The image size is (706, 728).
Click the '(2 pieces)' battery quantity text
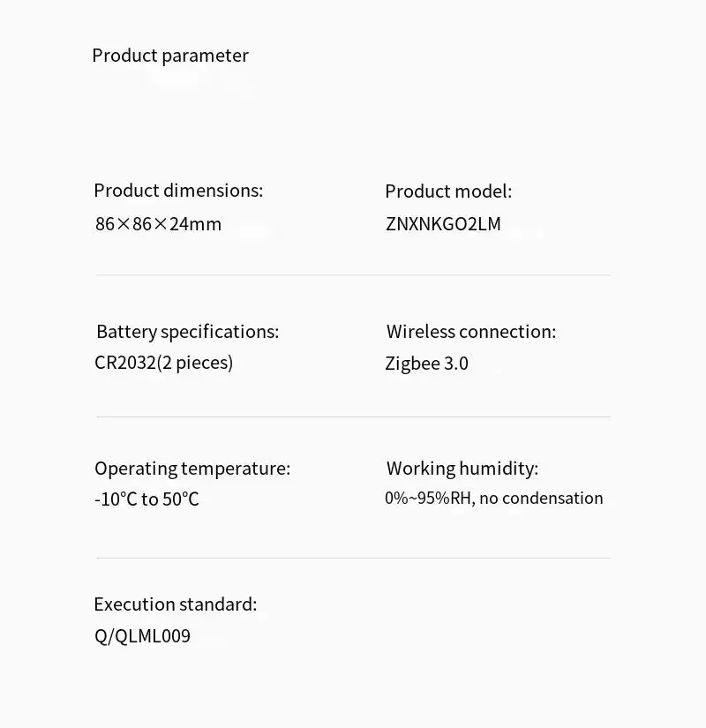tap(195, 363)
